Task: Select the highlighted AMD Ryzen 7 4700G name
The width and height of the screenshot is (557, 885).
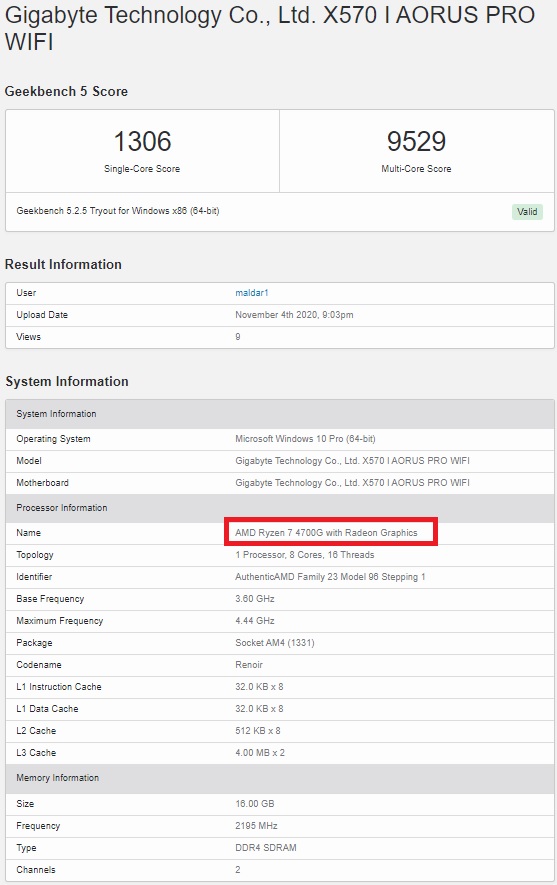Action: click(x=326, y=532)
